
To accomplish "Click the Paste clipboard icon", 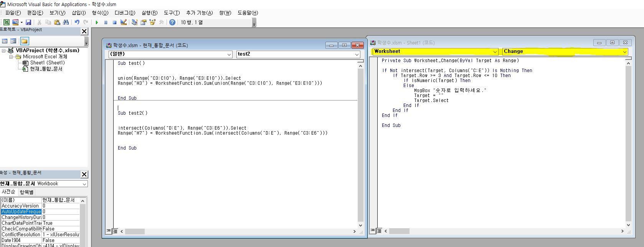I will [x=57, y=22].
